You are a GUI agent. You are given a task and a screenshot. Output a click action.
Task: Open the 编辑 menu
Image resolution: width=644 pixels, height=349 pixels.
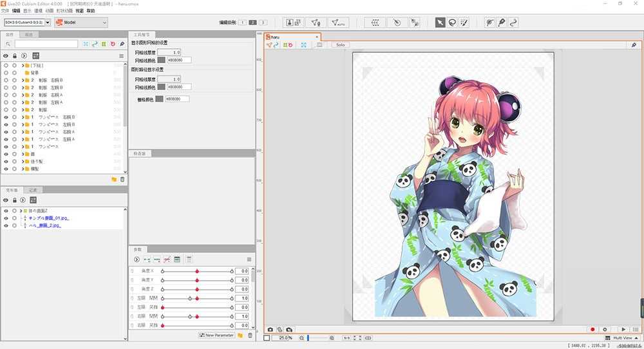pos(16,11)
